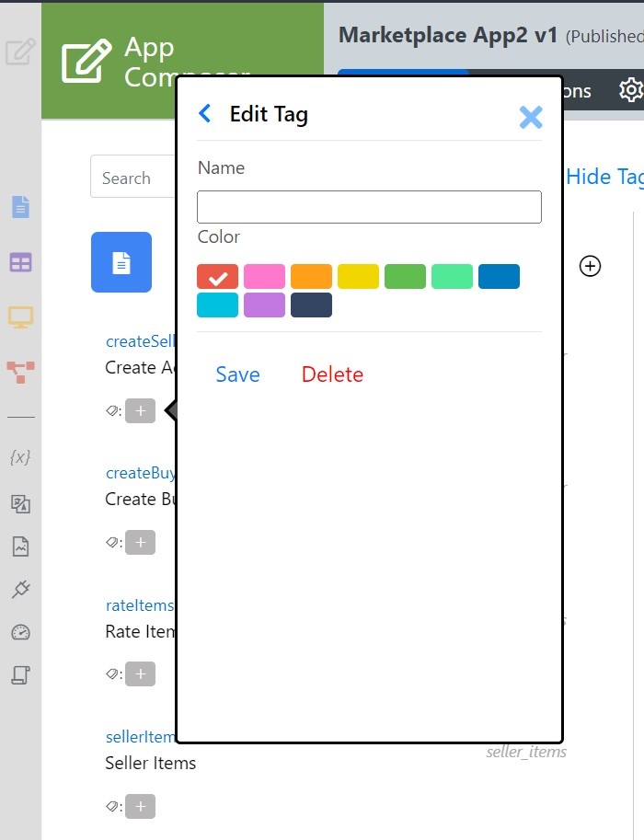
Task: Open the red workflow diagram sidebar icon
Action: [x=20, y=372]
